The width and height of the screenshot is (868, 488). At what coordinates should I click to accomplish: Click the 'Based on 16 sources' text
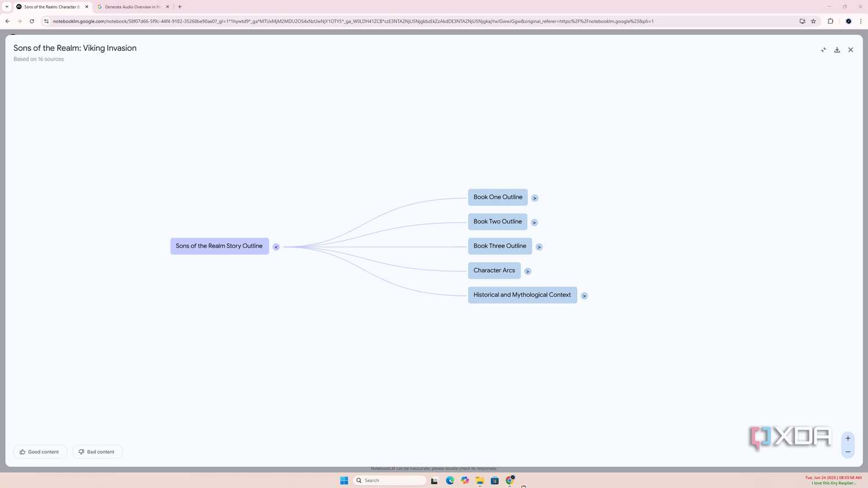point(39,59)
